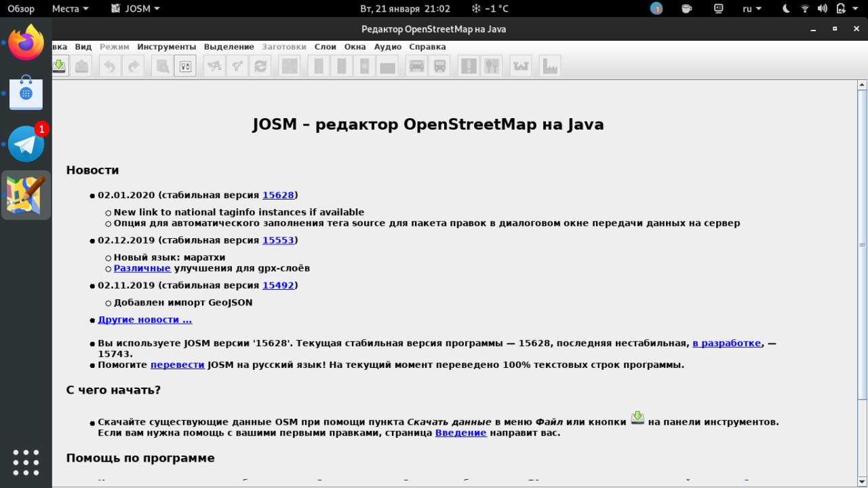Open the Слои menu
868x488 pixels.
[x=325, y=47]
